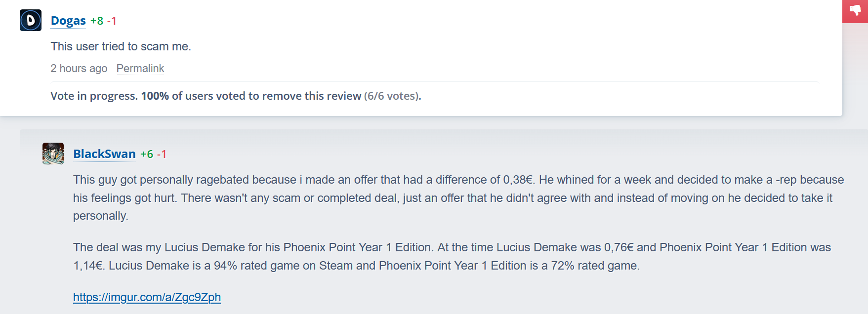
Task: Click Dogas's -1 negative reputation count
Action: pos(112,21)
